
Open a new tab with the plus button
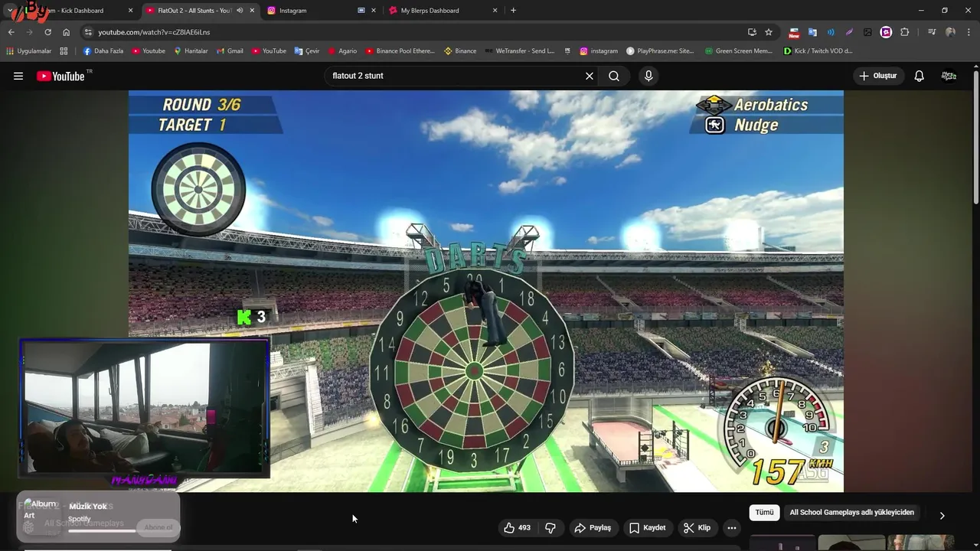pos(513,11)
